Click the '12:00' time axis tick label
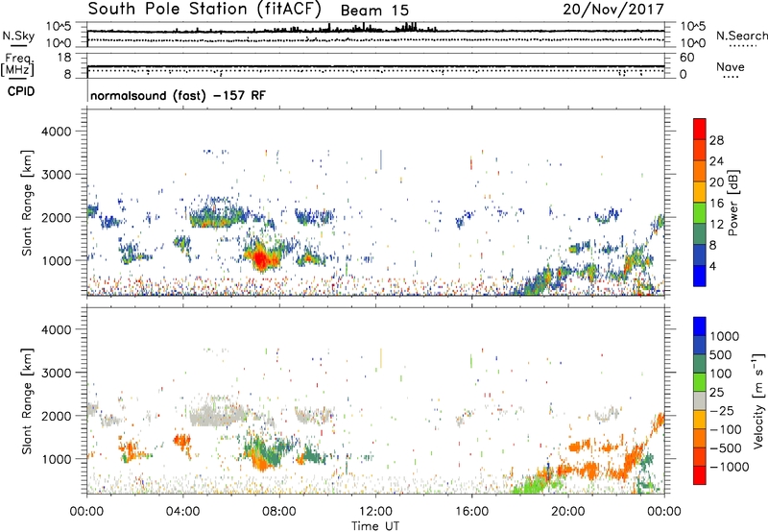 click(375, 512)
